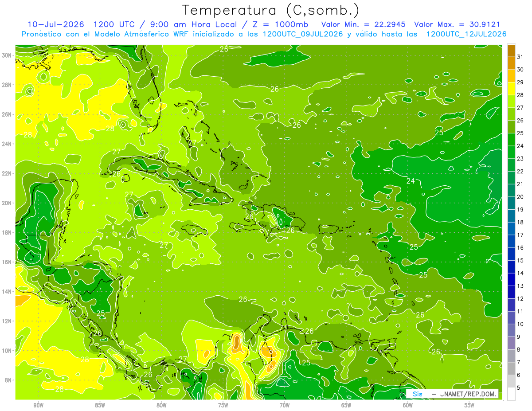This screenshot has height=411, width=532.
Task: Click the "65W" longitude axis label
Action: [346, 405]
